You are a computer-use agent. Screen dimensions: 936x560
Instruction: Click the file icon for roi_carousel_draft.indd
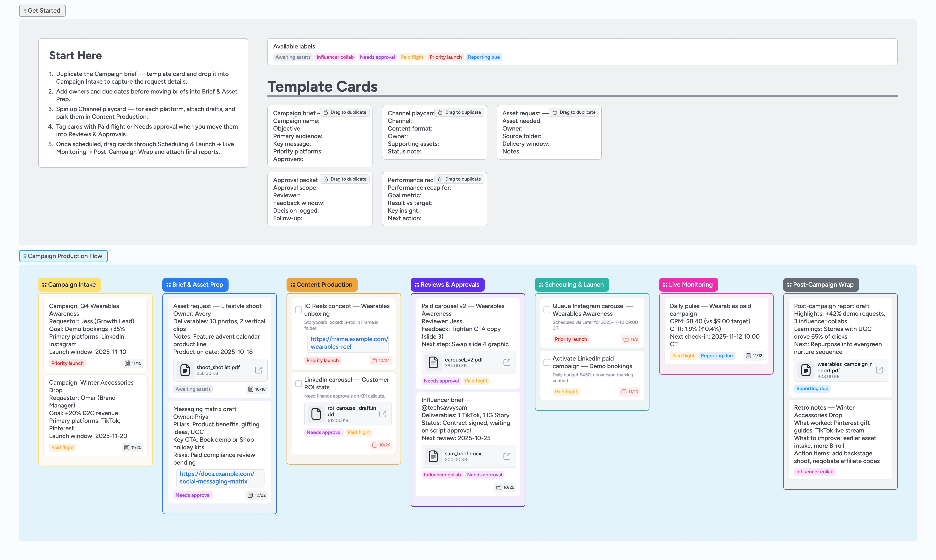click(x=316, y=414)
